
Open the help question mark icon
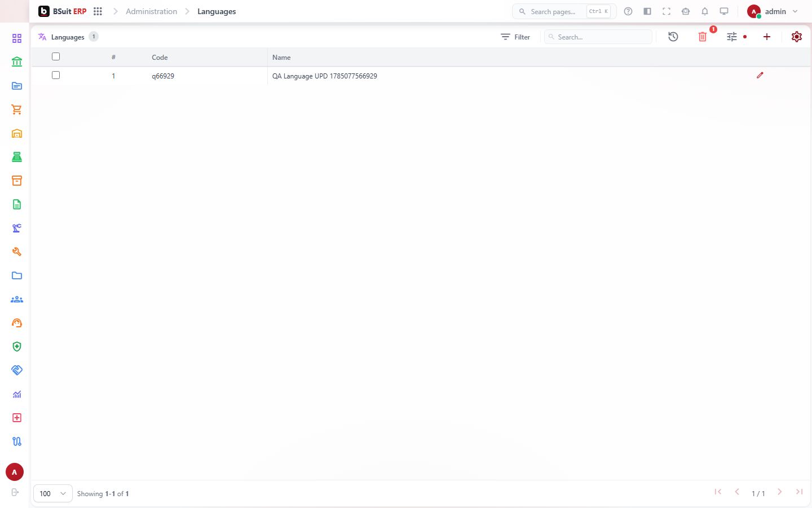[x=628, y=11]
